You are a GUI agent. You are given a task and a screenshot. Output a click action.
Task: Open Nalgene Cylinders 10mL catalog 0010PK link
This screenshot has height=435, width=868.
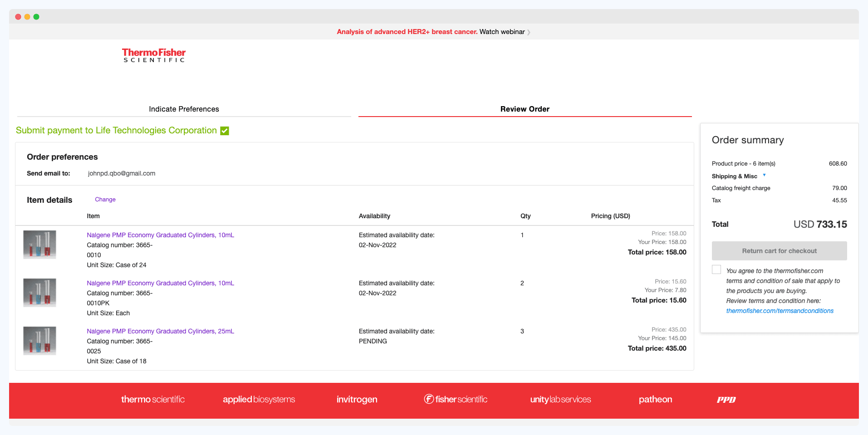[x=160, y=283]
